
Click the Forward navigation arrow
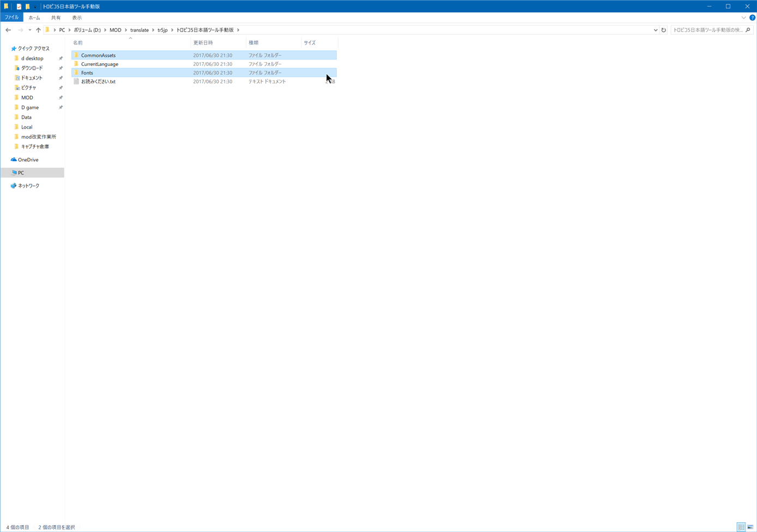20,30
